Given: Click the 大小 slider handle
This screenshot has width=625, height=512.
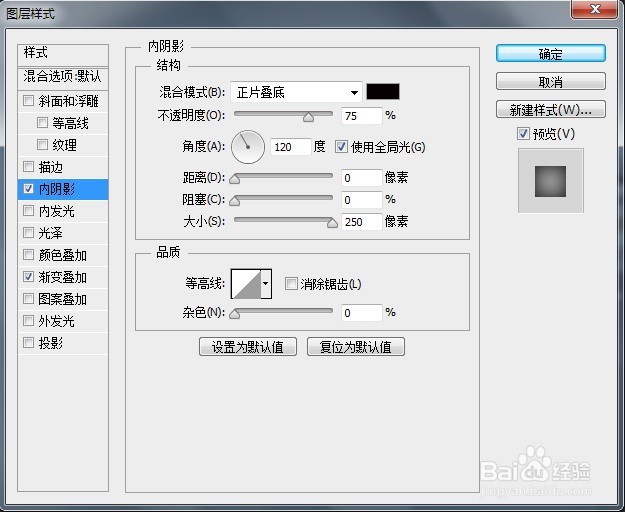Looking at the screenshot, I should pos(332,222).
